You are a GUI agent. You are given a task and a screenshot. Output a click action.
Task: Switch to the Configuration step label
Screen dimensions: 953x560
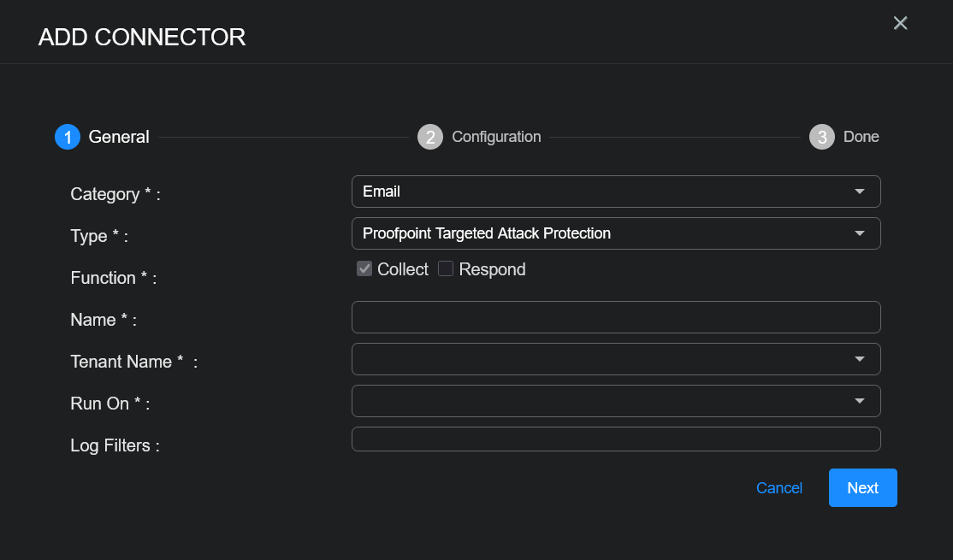point(496,137)
